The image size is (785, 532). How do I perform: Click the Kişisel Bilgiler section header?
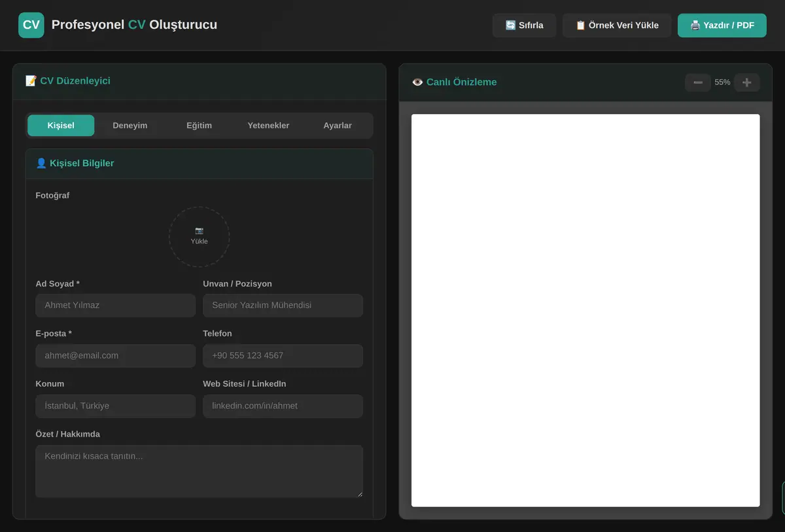point(200,164)
